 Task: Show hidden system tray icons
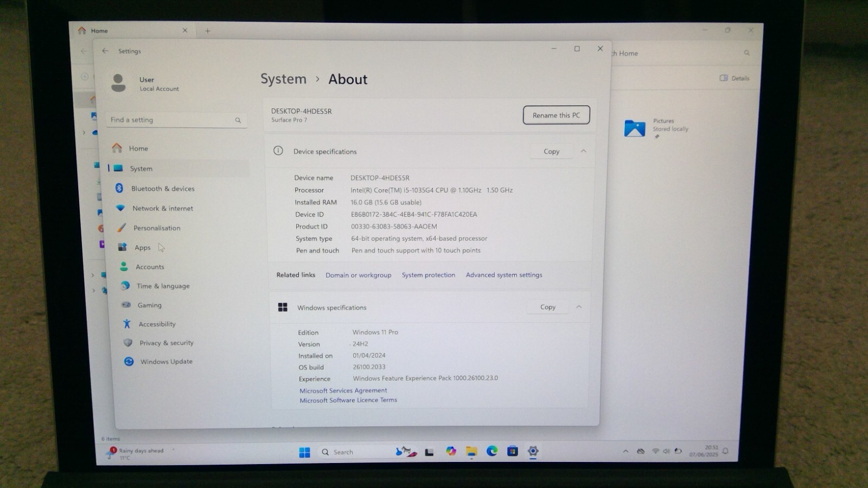click(626, 451)
